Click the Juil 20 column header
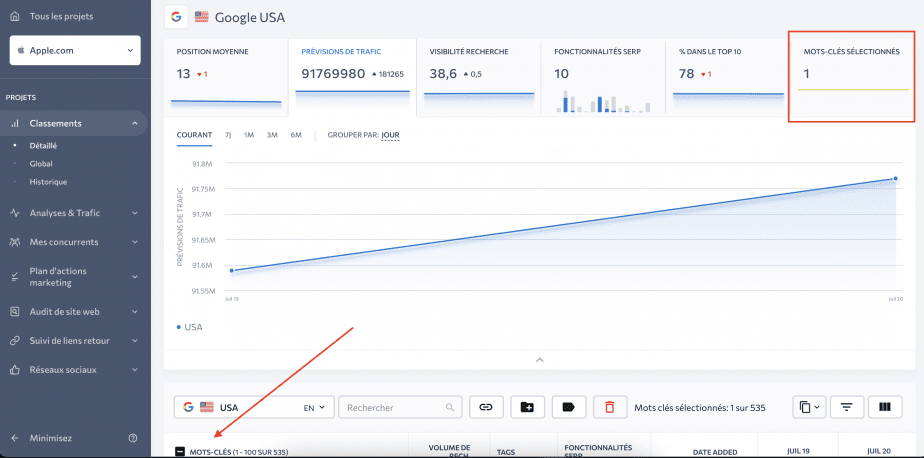The width and height of the screenshot is (924, 458). point(879,450)
